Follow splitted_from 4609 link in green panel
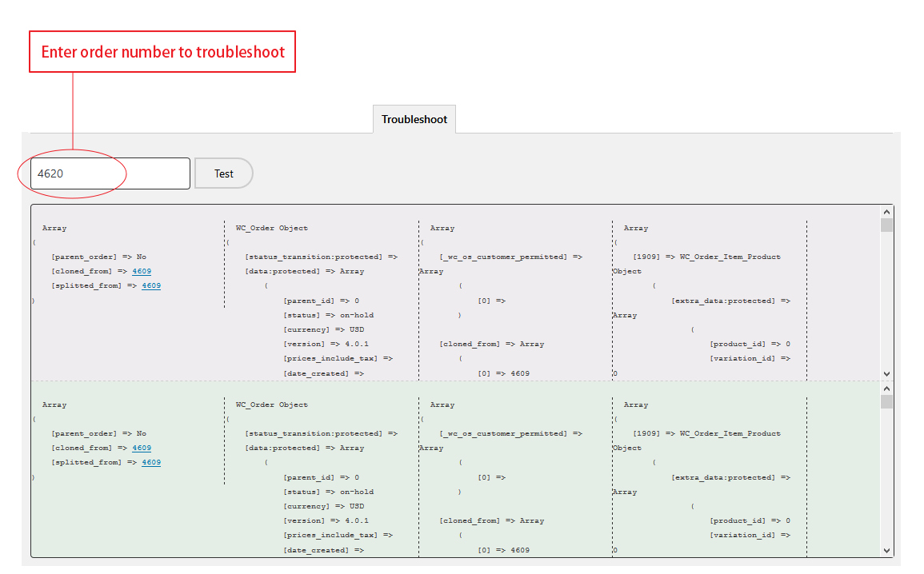 click(x=151, y=462)
